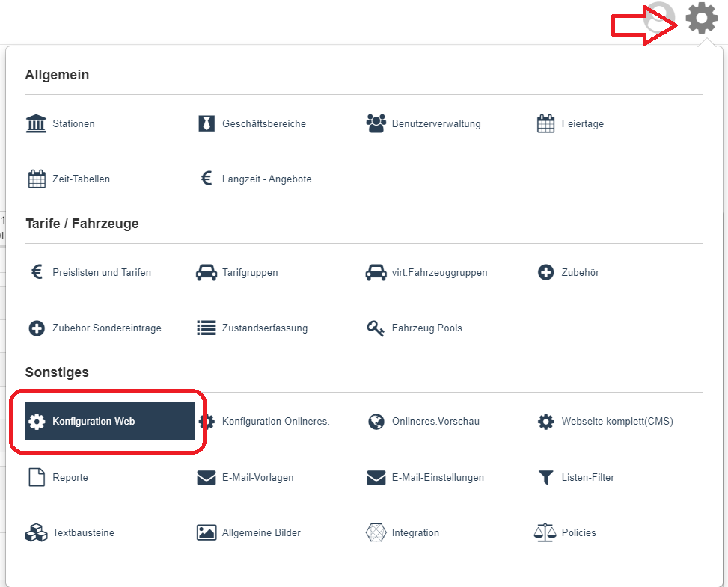The height and width of the screenshot is (587, 728).
Task: Open Allgemeine Bilder label
Action: pos(261,532)
